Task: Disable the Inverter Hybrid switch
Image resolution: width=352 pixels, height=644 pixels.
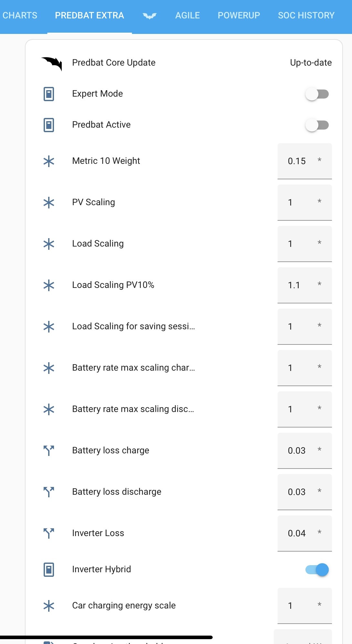Action: (317, 570)
